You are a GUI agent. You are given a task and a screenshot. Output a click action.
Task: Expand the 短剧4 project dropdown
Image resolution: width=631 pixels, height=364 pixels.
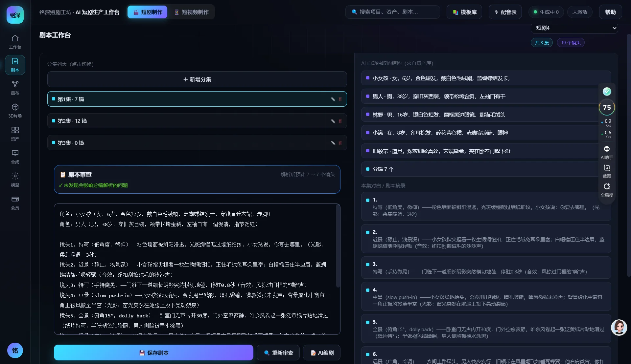tap(574, 28)
